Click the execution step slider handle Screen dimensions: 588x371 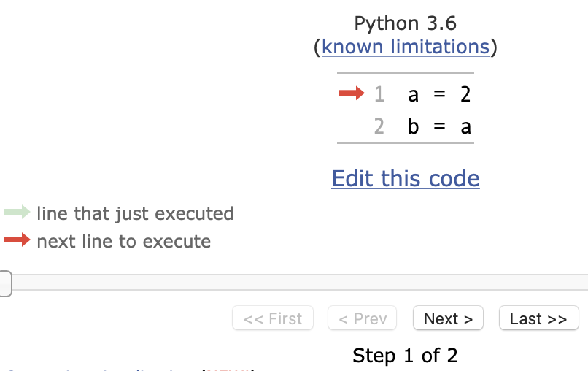(5, 283)
